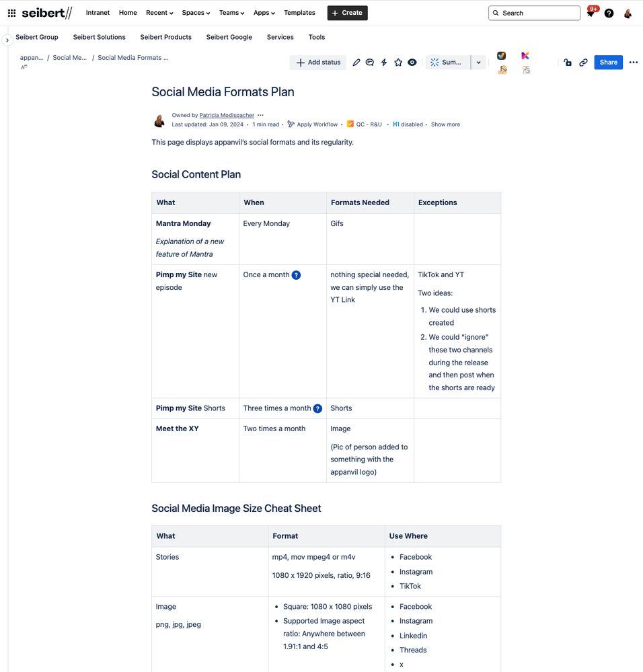Viewport: 643px width, 672px height.
Task: Open the Patricia Modispacher profile link
Action: [x=227, y=115]
